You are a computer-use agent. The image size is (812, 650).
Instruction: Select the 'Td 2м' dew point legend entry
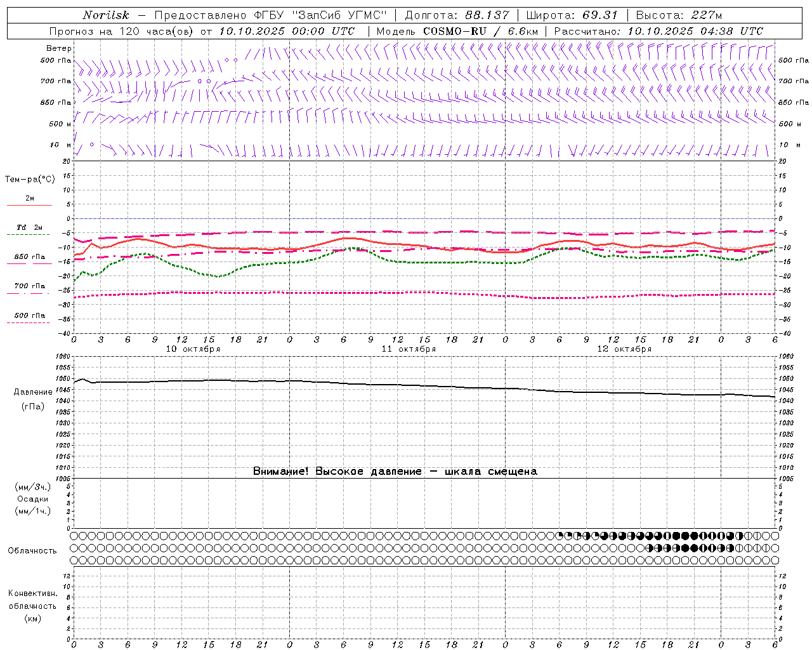click(x=30, y=227)
